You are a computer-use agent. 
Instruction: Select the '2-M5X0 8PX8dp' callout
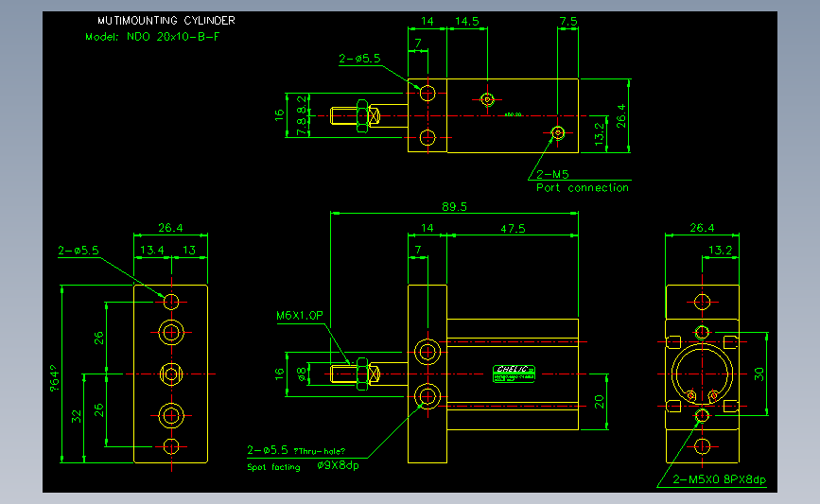719,479
